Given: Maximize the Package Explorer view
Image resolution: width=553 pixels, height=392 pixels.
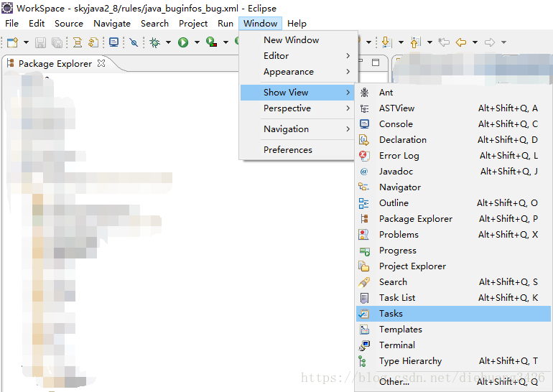Looking at the screenshot, I should point(376,62).
